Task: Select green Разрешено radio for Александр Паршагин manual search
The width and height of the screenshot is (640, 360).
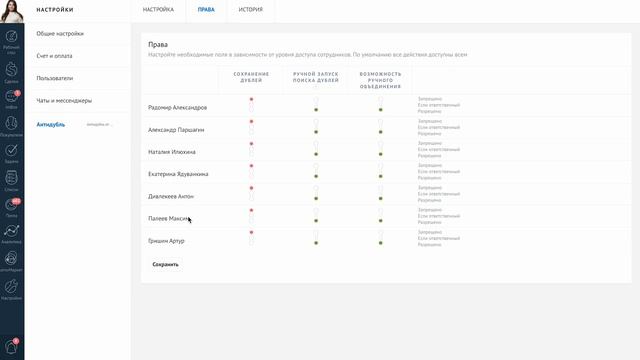Action: (x=316, y=132)
